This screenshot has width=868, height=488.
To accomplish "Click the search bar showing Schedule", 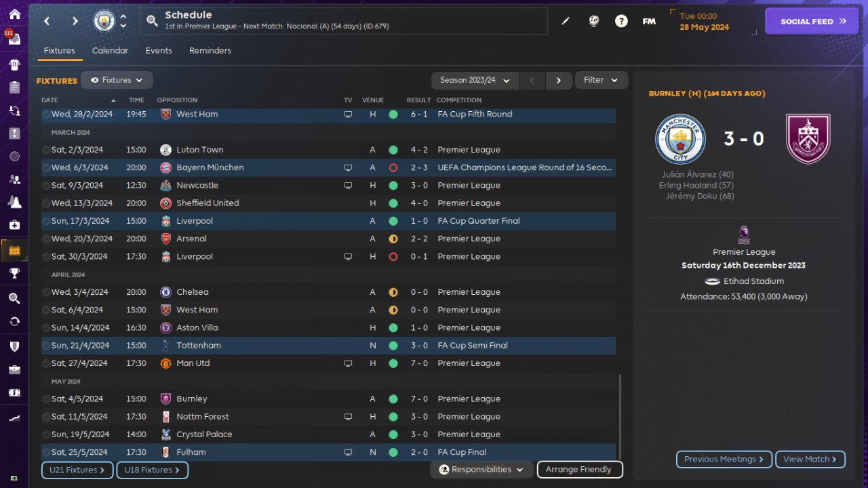I will pos(343,21).
